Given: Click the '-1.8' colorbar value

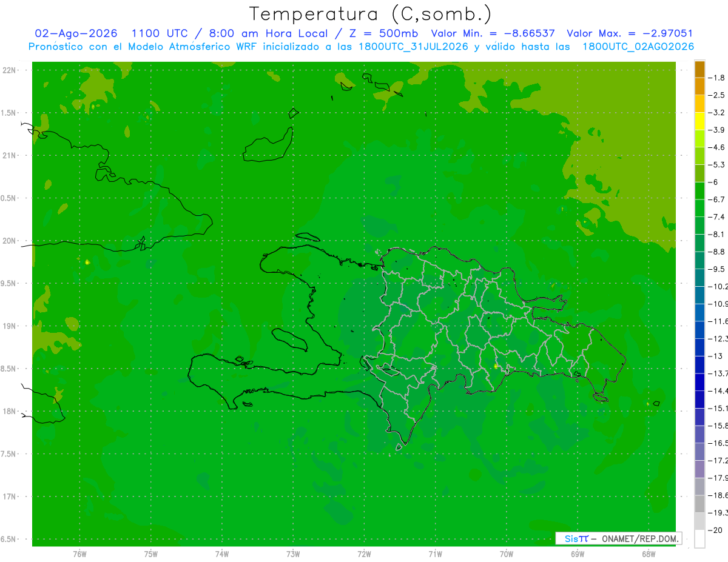Looking at the screenshot, I should tap(717, 78).
